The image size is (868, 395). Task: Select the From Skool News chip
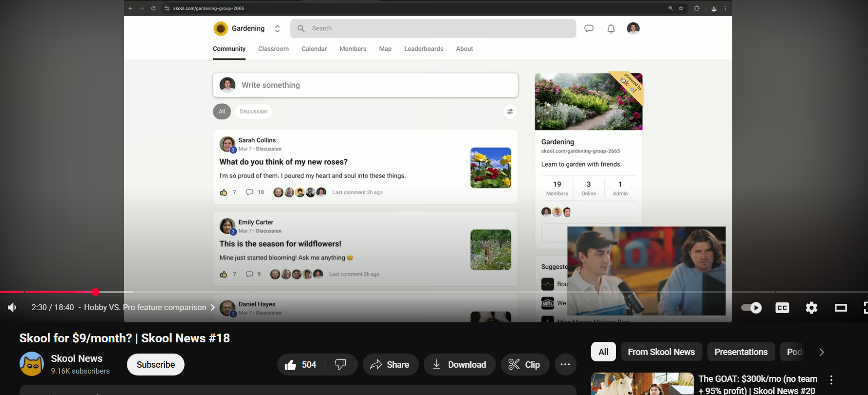tap(661, 352)
